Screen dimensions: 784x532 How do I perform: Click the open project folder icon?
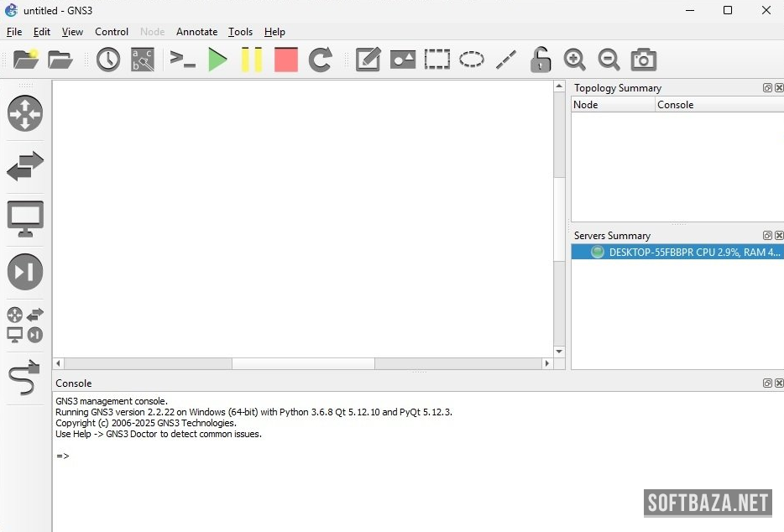(x=60, y=60)
